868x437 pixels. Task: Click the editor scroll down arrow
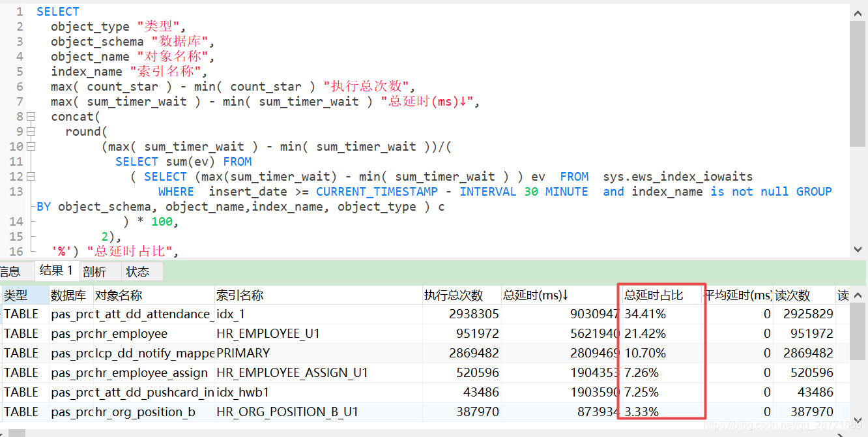click(858, 249)
